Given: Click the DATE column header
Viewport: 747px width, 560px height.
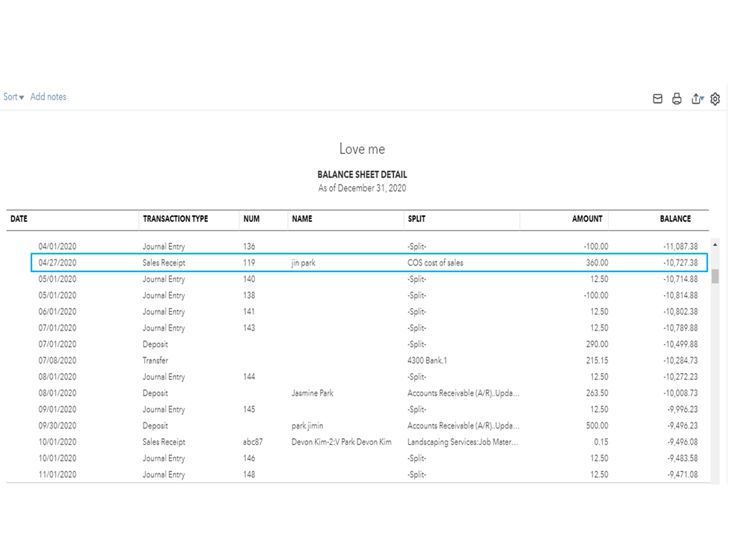Looking at the screenshot, I should coord(19,219).
